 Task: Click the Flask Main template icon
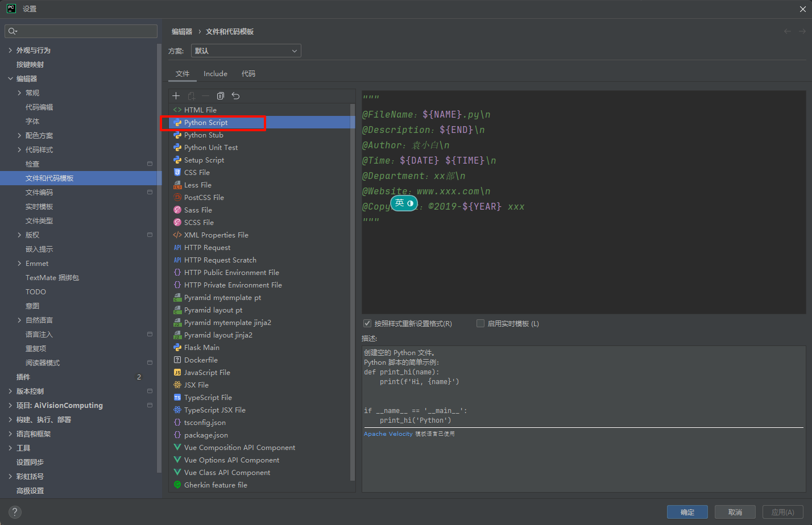click(x=177, y=348)
